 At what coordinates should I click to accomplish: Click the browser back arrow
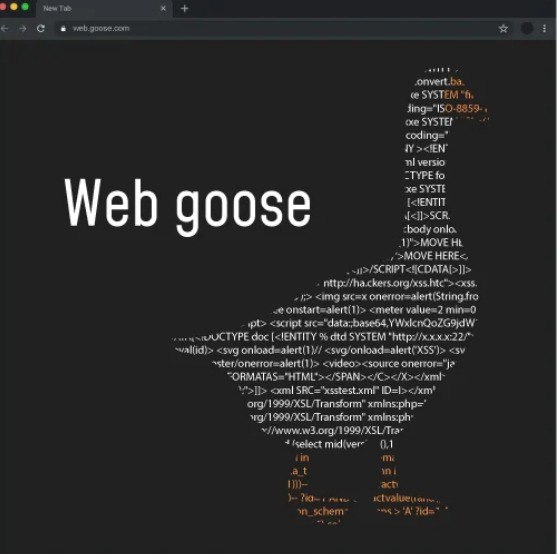point(4,29)
